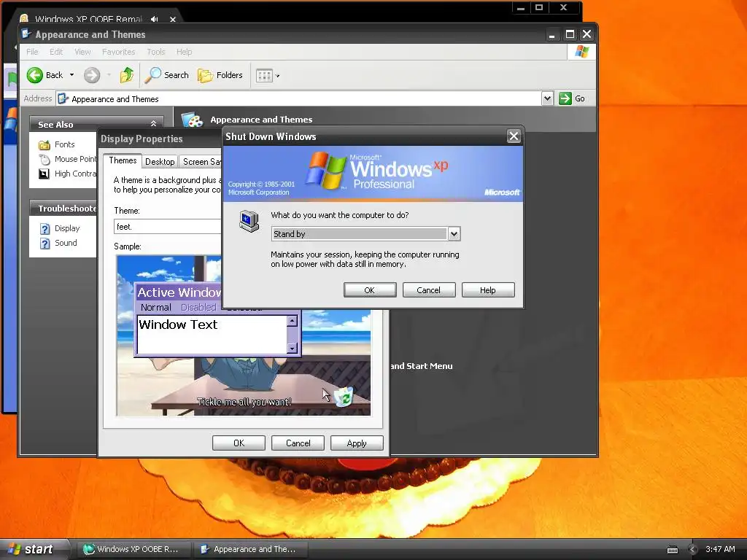Mute the Windows XP OOBE tab speaker icon
This screenshot has width=747, height=560.
click(x=155, y=19)
